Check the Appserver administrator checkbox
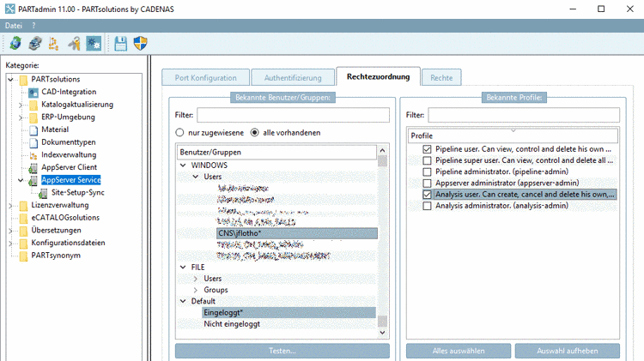 427,183
